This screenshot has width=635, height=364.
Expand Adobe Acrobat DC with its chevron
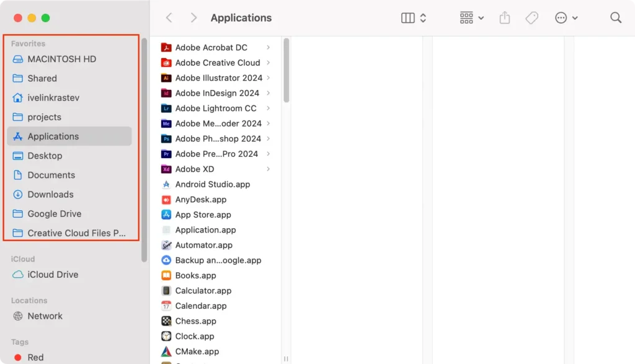click(x=267, y=47)
